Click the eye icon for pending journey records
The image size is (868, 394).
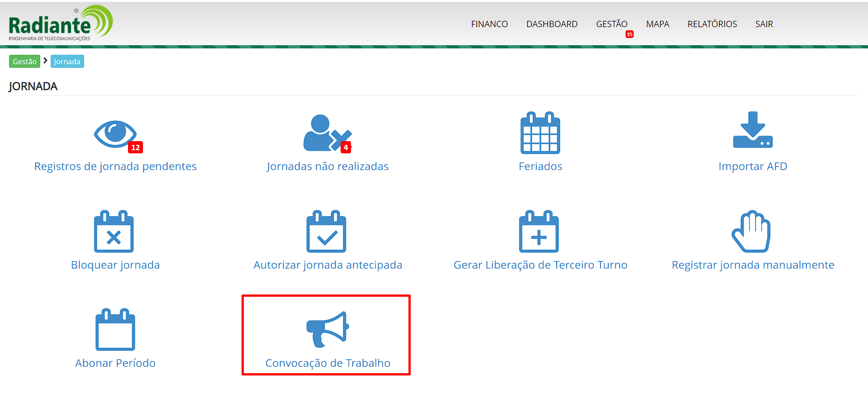pyautogui.click(x=115, y=134)
